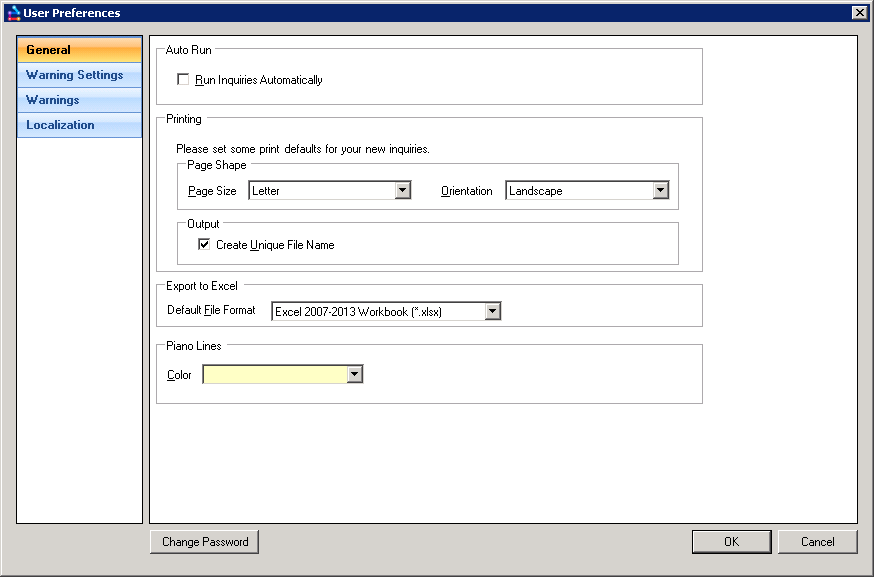
Task: Open the Warnings tab
Action: click(79, 100)
